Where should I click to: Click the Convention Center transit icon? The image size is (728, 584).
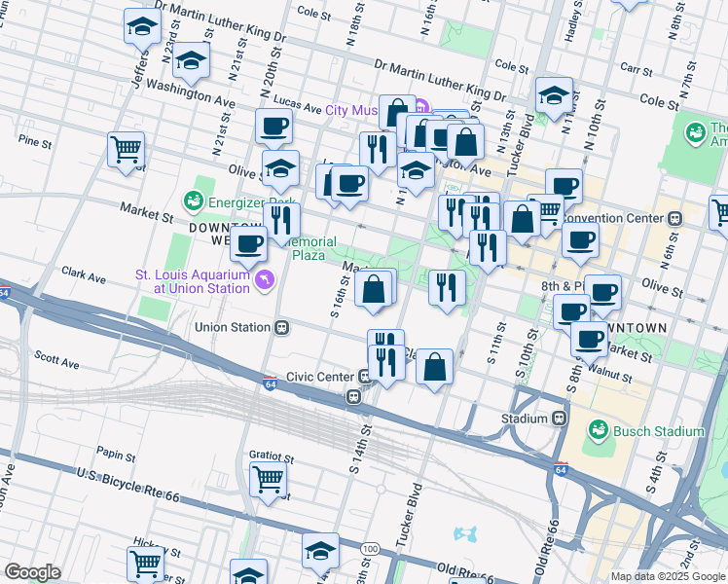(x=675, y=218)
